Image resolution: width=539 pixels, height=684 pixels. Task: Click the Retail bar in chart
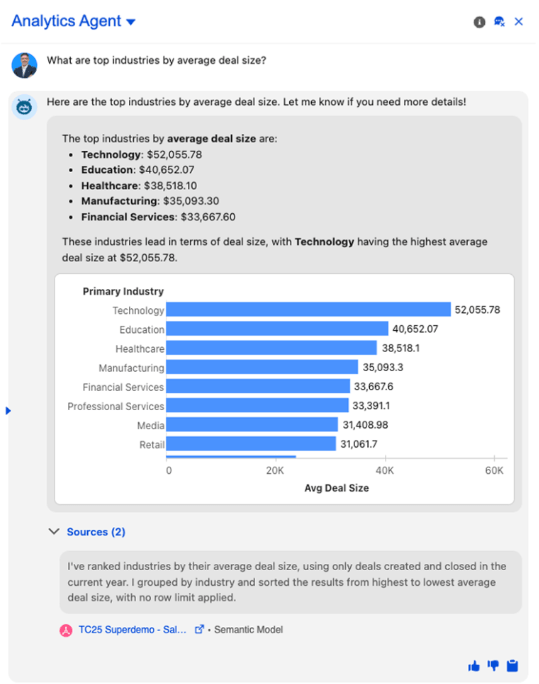point(251,444)
